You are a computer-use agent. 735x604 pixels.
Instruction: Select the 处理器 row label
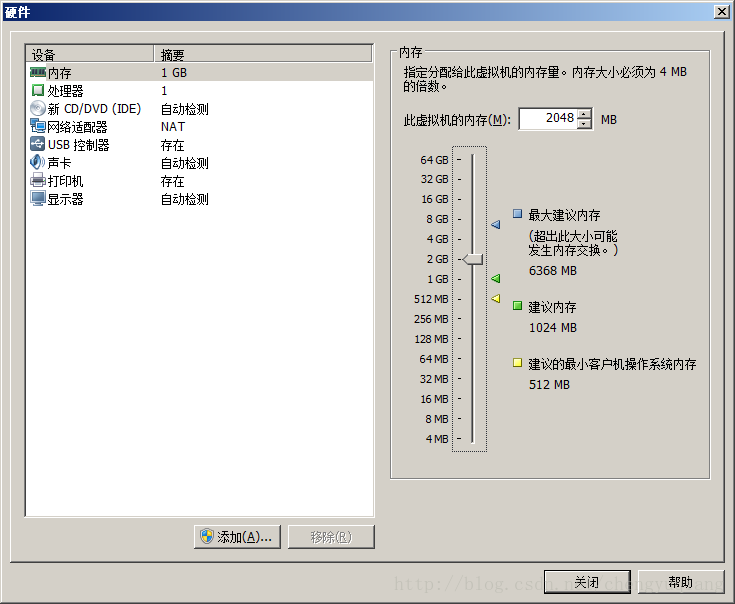pyautogui.click(x=66, y=91)
